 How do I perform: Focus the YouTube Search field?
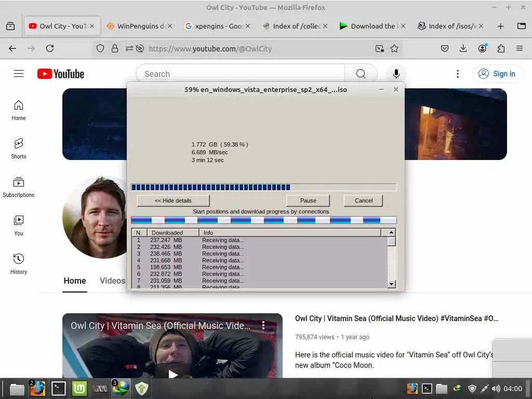[x=240, y=74]
